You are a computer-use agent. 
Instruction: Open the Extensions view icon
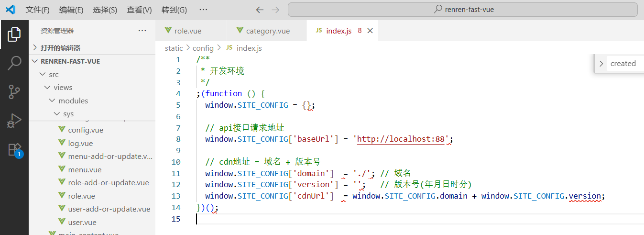[14, 149]
